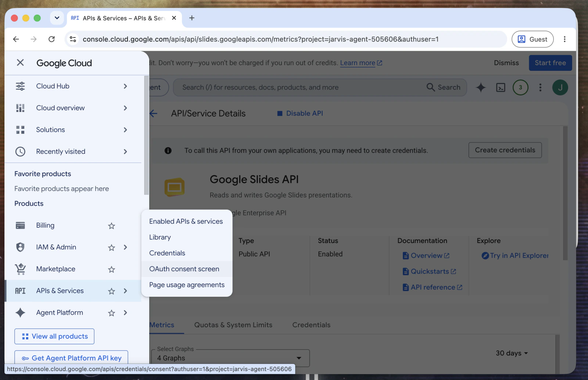Favorite the Marketplace product

click(x=112, y=269)
